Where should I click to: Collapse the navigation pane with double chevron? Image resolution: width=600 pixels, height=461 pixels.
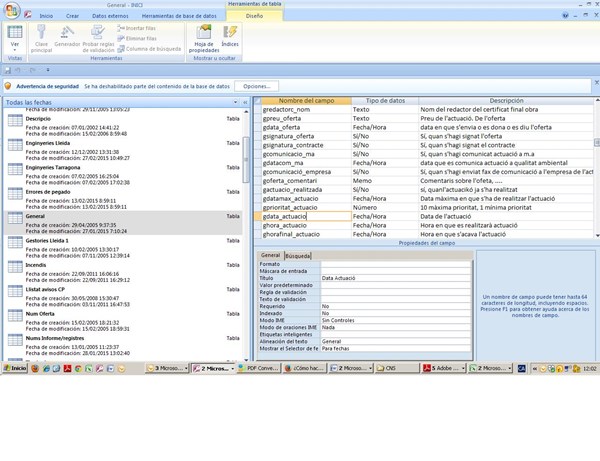[245, 102]
